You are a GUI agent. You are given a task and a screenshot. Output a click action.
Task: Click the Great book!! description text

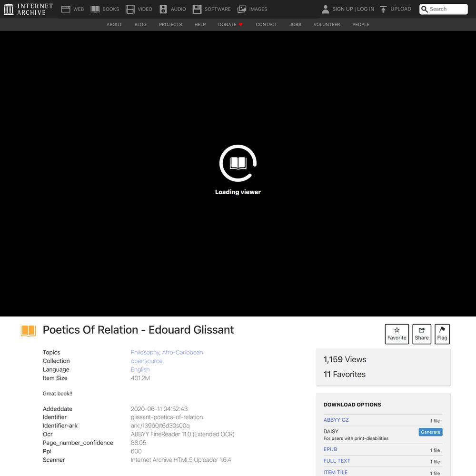click(58, 394)
